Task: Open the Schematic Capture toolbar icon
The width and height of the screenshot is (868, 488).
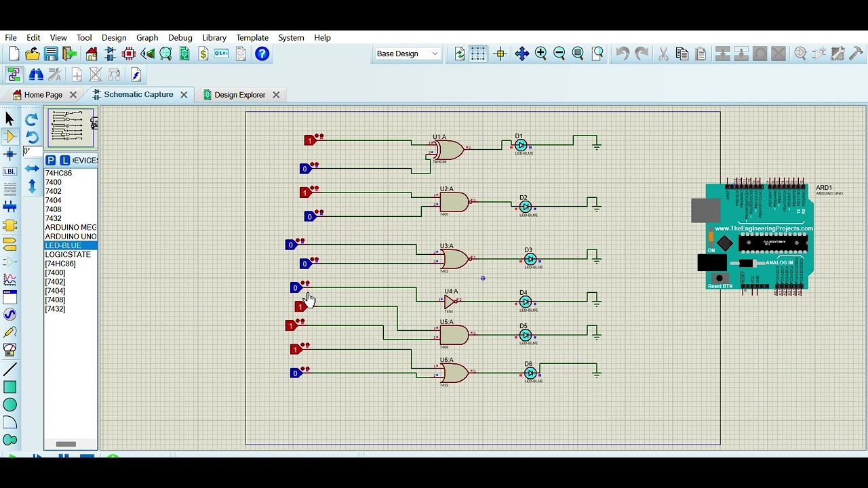Action: click(x=110, y=54)
